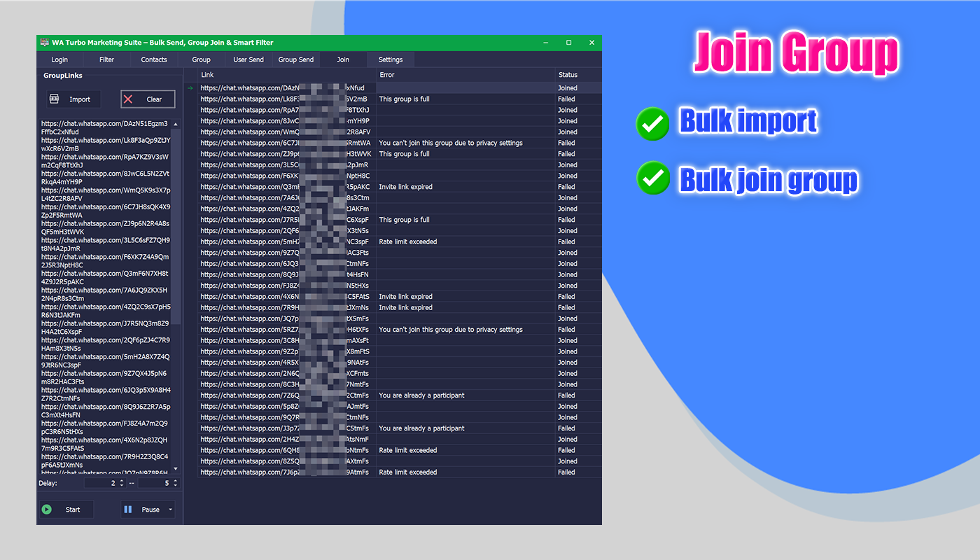Increase the maximum delay value of 5
The image size is (980, 560).
(176, 481)
